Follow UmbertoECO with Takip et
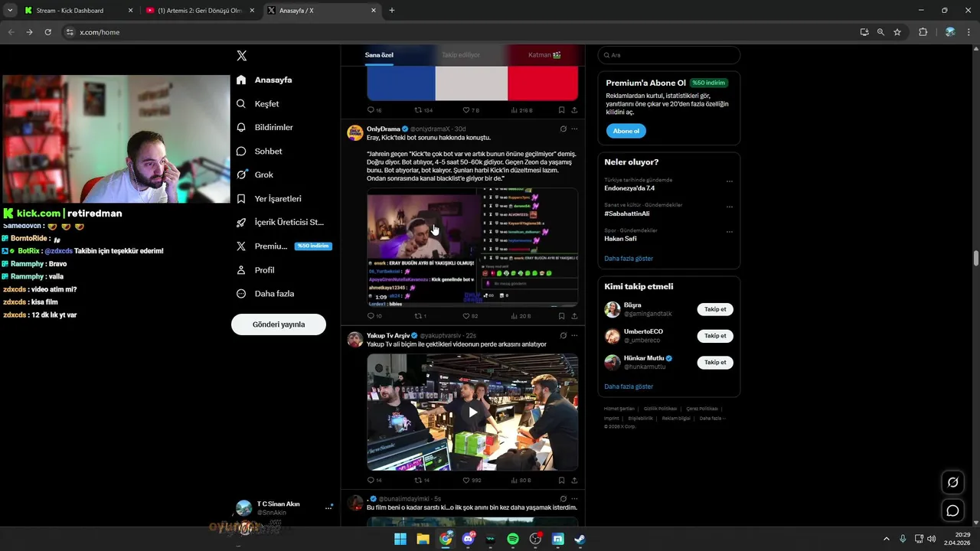This screenshot has height=551, width=980. (715, 336)
